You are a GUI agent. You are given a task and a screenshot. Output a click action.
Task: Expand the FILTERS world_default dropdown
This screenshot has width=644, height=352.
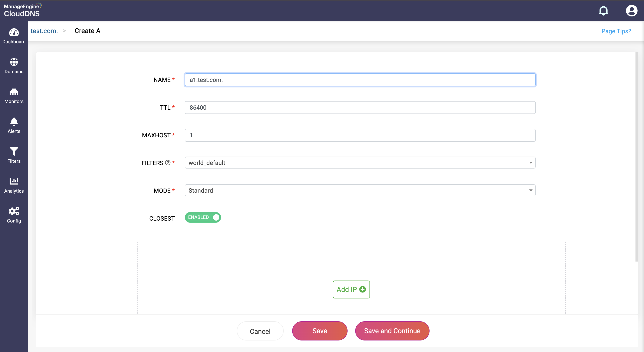coord(360,163)
